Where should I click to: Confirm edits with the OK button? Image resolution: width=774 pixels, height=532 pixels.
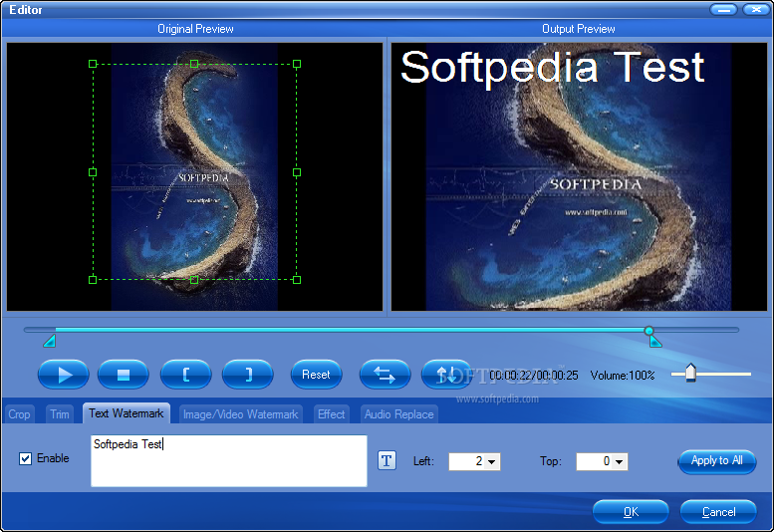point(631,512)
